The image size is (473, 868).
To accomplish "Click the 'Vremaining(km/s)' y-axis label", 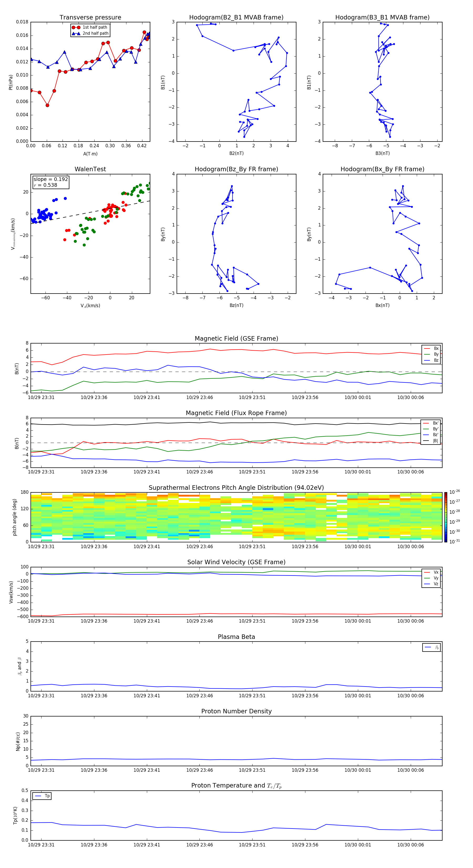I will coord(13,234).
